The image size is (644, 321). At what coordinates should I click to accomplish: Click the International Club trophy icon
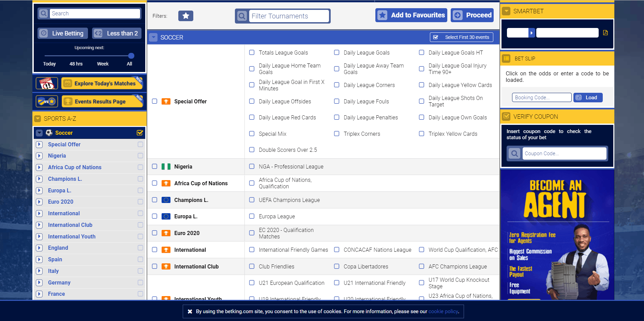[x=166, y=266]
